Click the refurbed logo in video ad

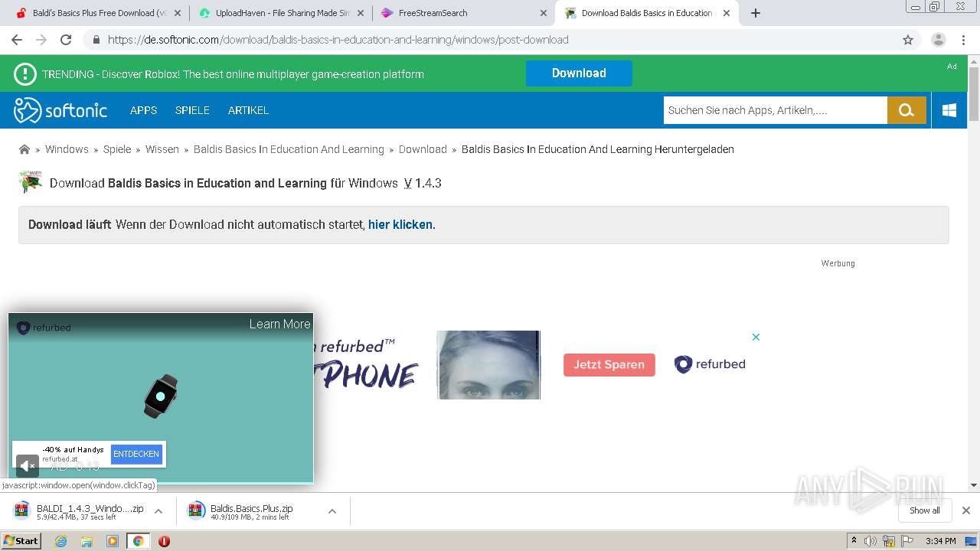tap(44, 328)
